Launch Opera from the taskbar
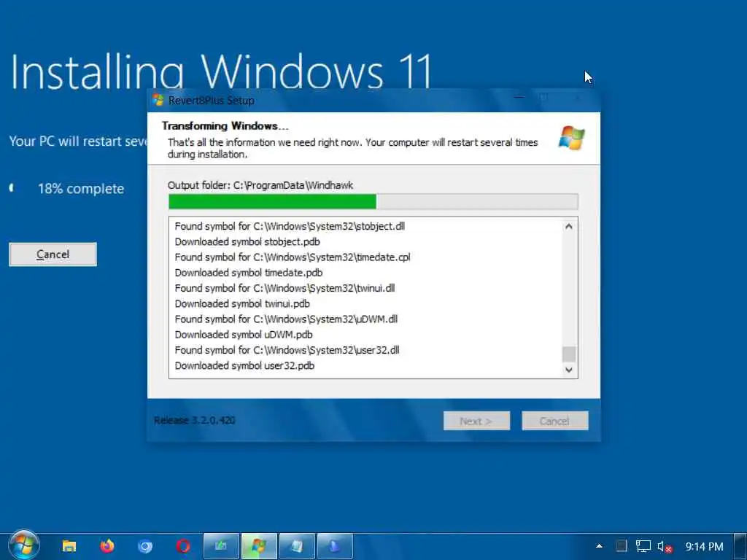Image resolution: width=747 pixels, height=560 pixels. pos(183,546)
